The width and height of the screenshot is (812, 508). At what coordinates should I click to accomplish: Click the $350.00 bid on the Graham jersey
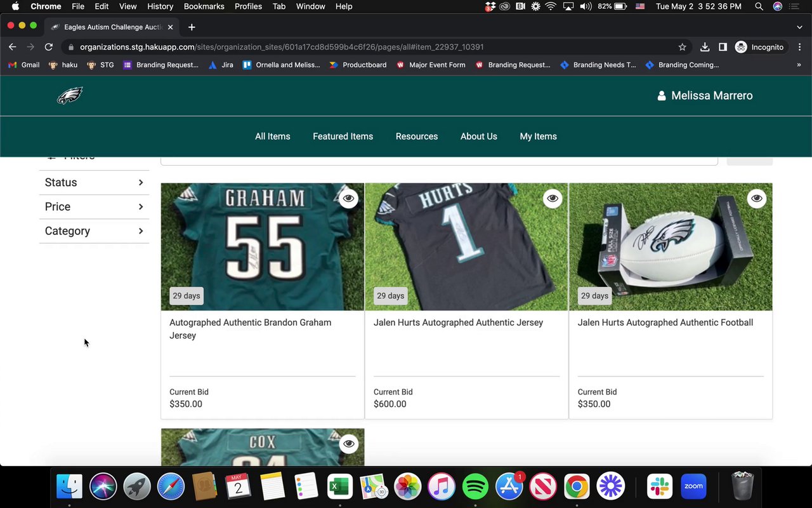[186, 404]
